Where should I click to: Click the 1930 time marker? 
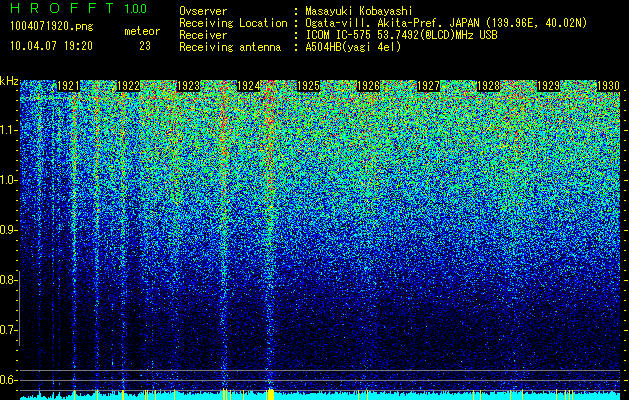608,86
